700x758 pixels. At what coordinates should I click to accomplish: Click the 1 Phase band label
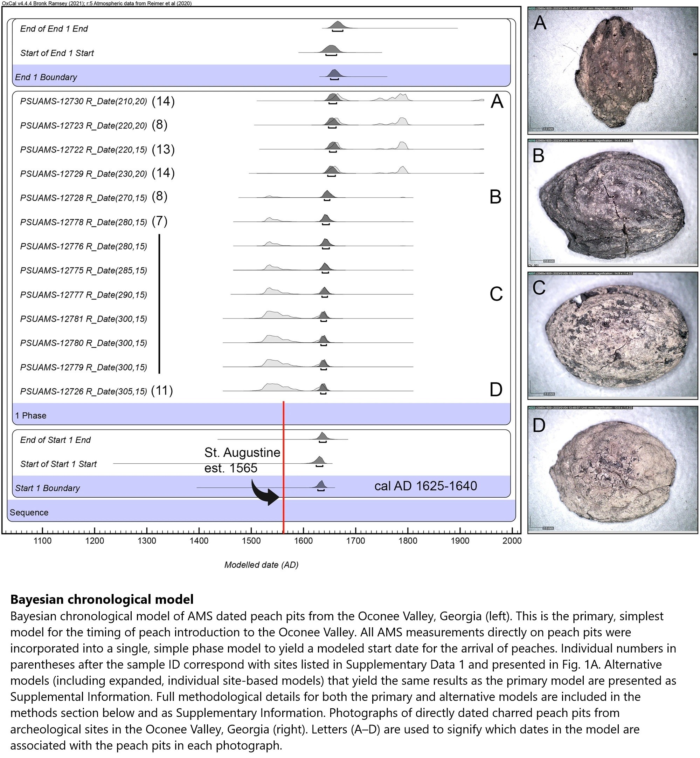(31, 416)
